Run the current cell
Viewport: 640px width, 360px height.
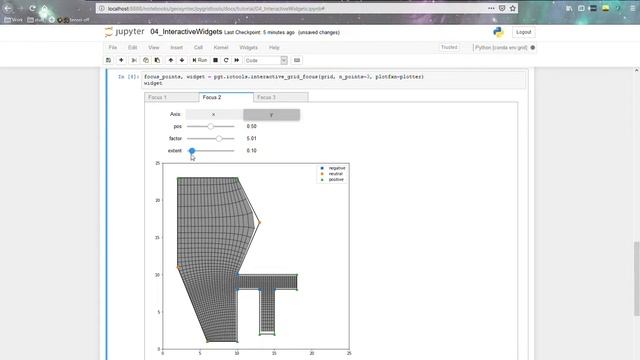(x=200, y=60)
